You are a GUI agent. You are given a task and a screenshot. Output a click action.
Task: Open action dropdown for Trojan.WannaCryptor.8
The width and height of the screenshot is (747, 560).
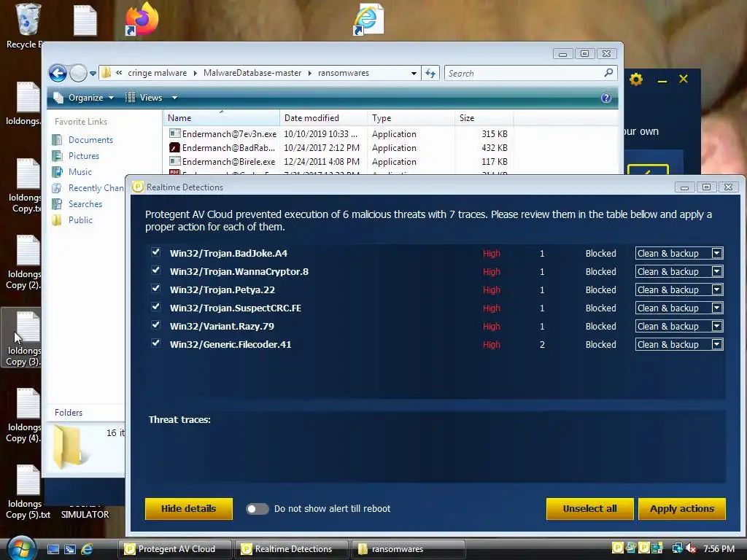717,271
